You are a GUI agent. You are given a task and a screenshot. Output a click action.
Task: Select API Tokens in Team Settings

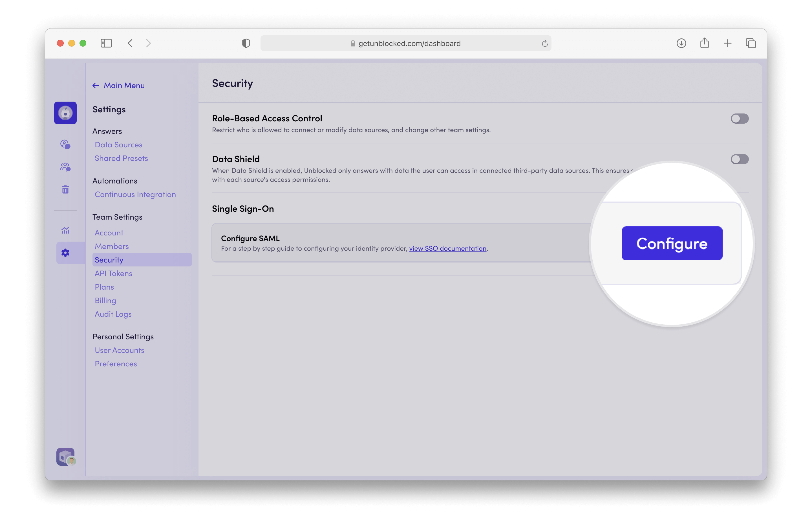[x=113, y=273]
